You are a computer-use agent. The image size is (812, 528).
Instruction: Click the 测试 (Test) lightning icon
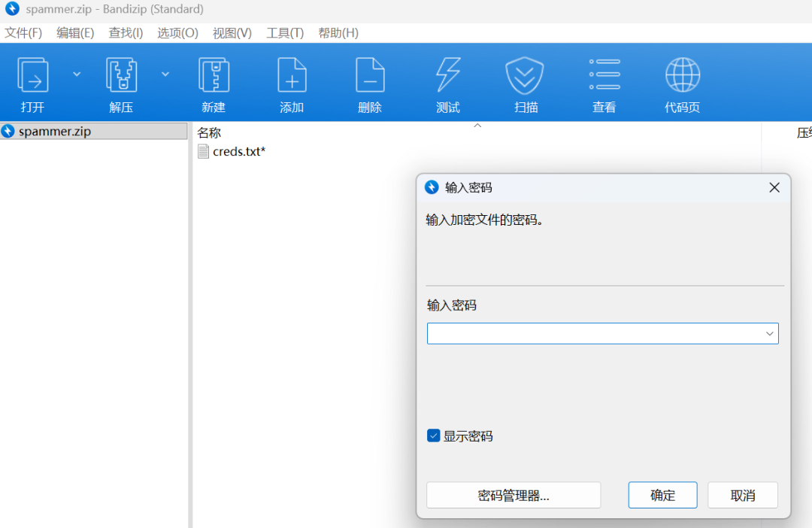click(x=448, y=76)
